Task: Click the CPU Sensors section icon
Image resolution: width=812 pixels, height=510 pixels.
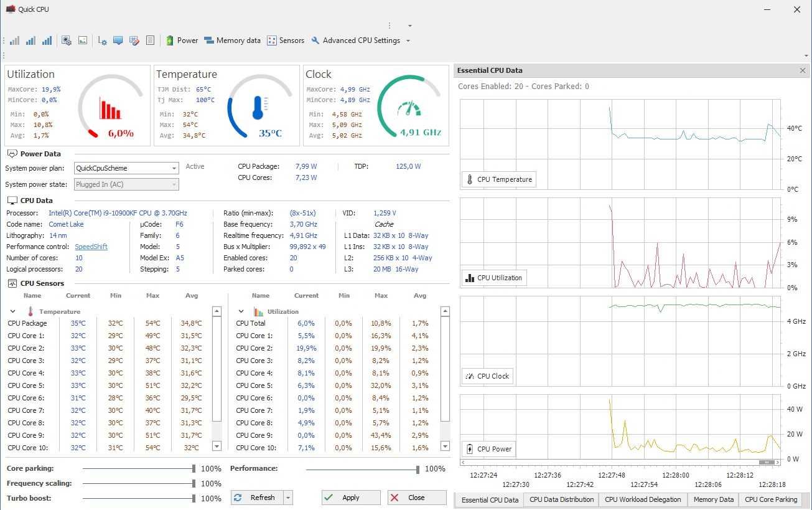Action: [x=12, y=283]
